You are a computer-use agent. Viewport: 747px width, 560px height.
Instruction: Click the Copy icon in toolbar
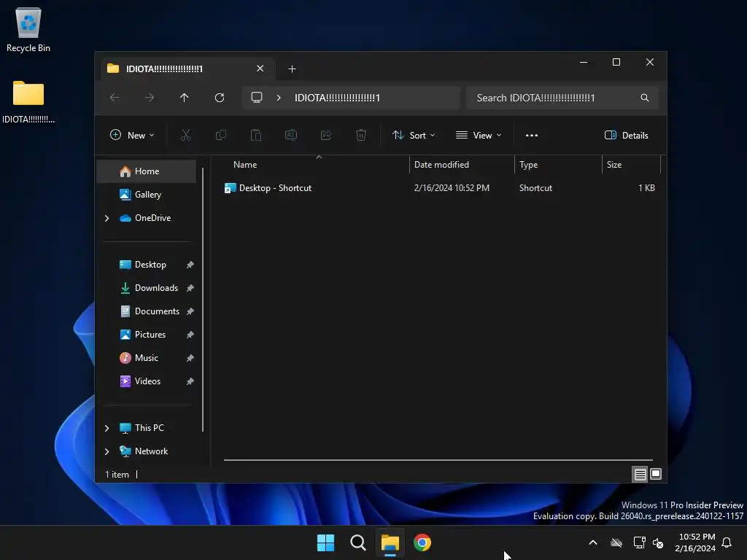click(x=220, y=135)
